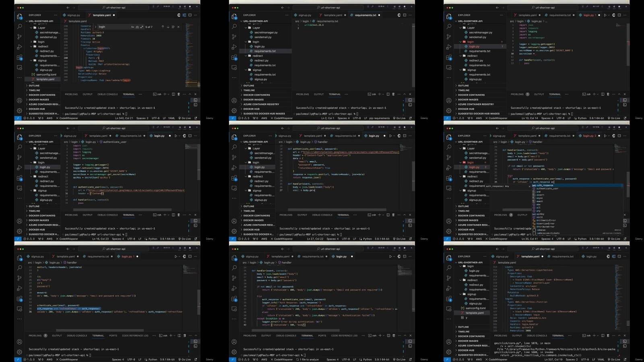Expand Toggle Replace in the find widget
Image resolution: width=644 pixels, height=362 pixels.
[96, 27]
